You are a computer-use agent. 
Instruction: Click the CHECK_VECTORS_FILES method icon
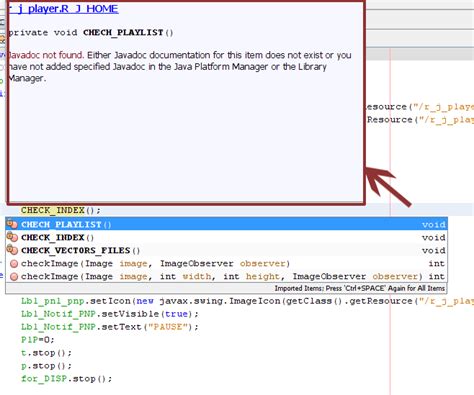(x=12, y=250)
